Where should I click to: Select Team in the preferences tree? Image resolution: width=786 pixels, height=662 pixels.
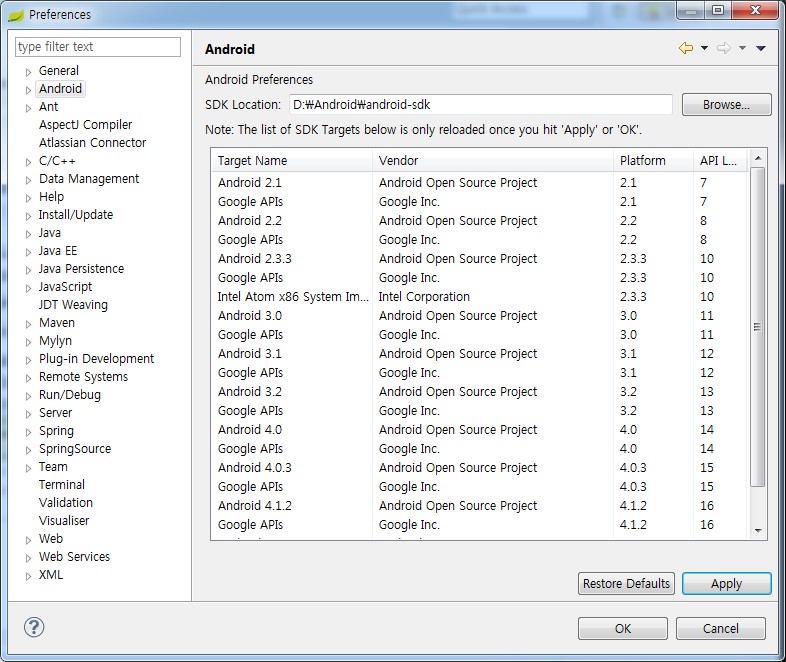[53, 467]
